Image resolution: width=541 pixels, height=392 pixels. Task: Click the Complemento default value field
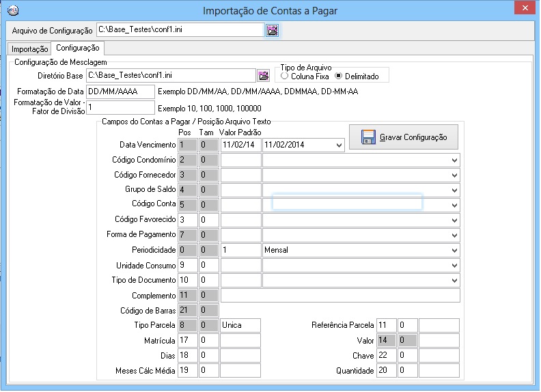click(x=339, y=295)
